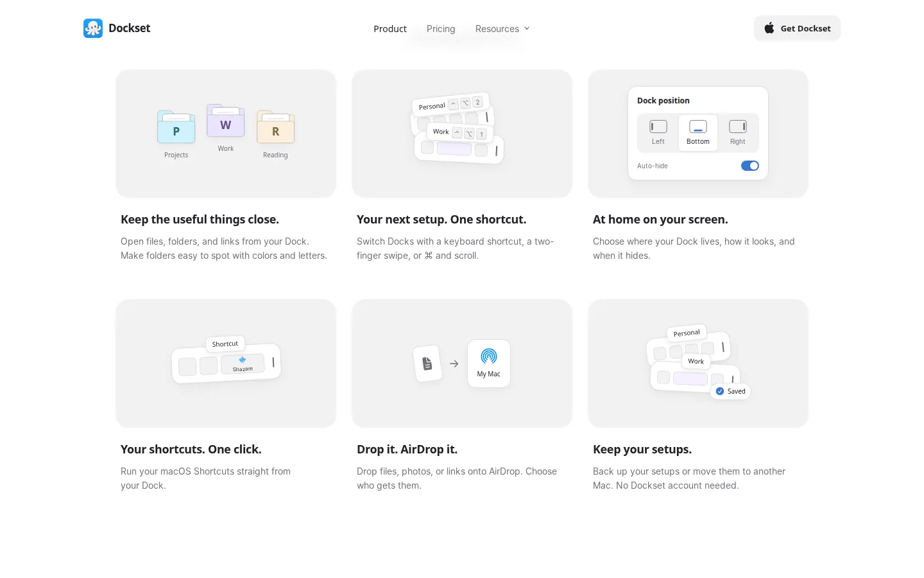The image size is (924, 578).
Task: Select the Right dock position option
Action: point(738,132)
